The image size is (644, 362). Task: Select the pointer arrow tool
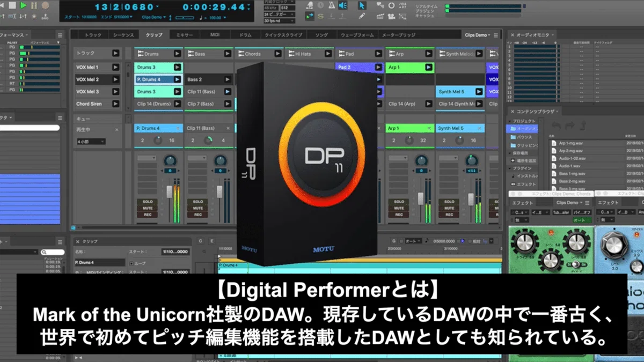point(361,5)
